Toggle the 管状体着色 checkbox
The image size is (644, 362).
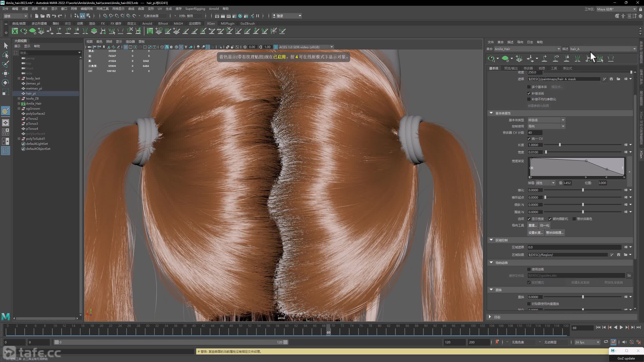[x=574, y=219]
